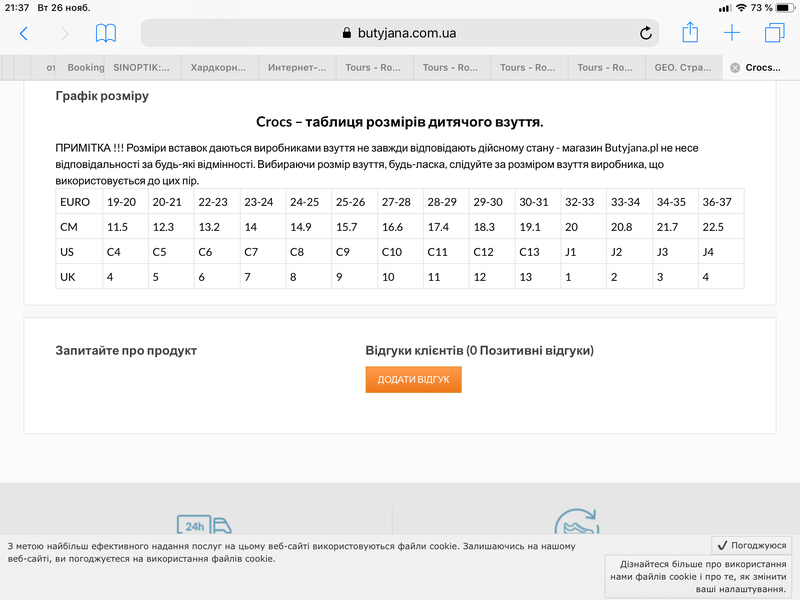Tap the battery indicator in status bar
This screenshot has height=600, width=800.
tap(785, 8)
